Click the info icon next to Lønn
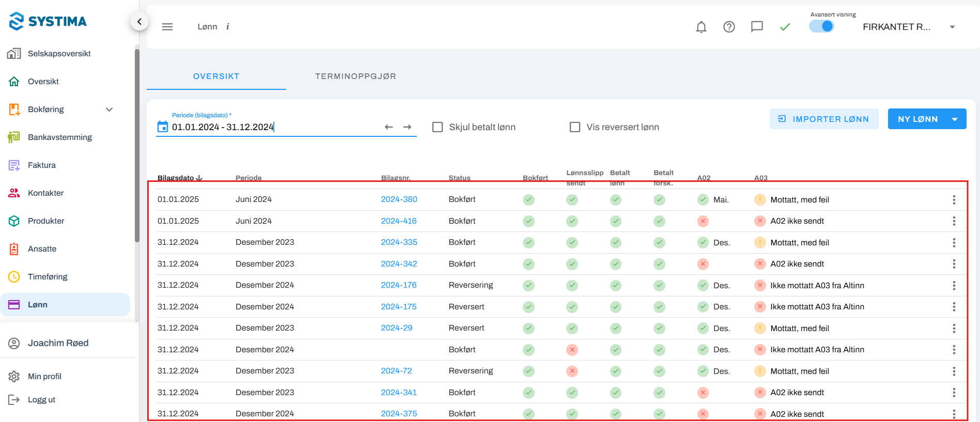Image resolution: width=980 pixels, height=422 pixels. coord(228,27)
